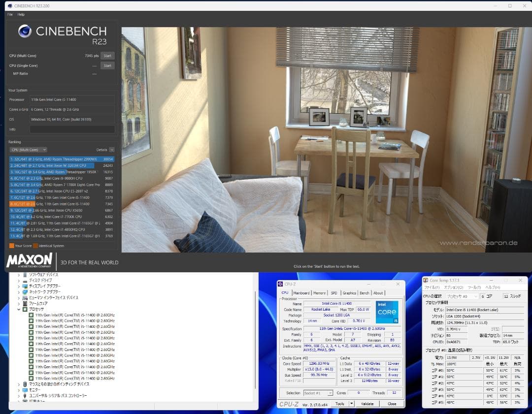Click the Cinebench logo sphere icon

(25, 32)
